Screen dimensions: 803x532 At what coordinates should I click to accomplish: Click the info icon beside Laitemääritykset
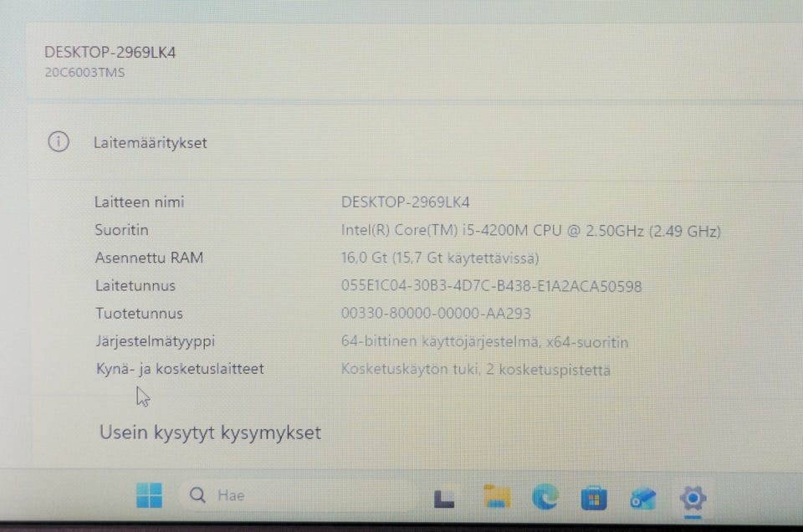(x=59, y=141)
